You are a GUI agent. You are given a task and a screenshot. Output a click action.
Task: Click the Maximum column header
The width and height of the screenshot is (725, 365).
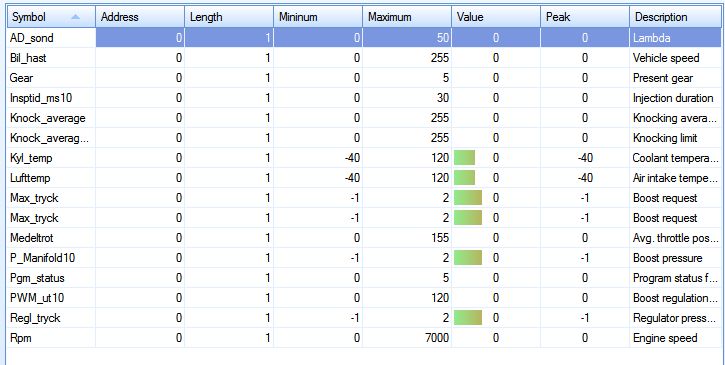pyautogui.click(x=407, y=17)
